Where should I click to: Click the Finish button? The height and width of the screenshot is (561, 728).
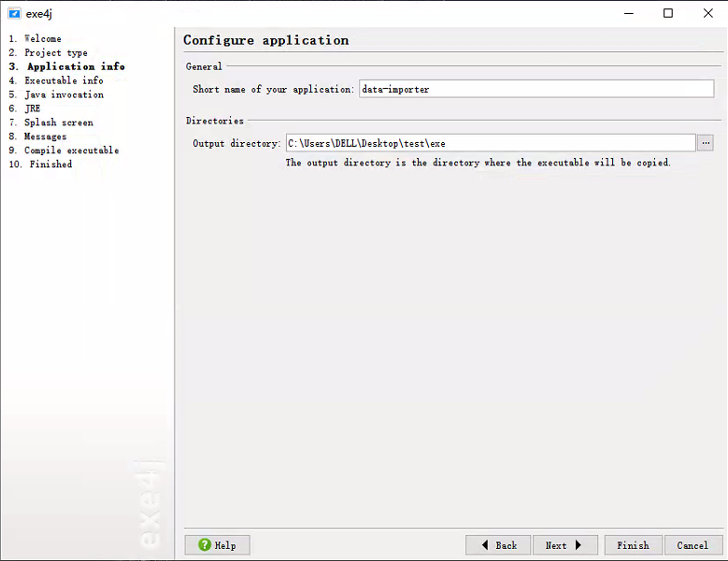click(634, 545)
